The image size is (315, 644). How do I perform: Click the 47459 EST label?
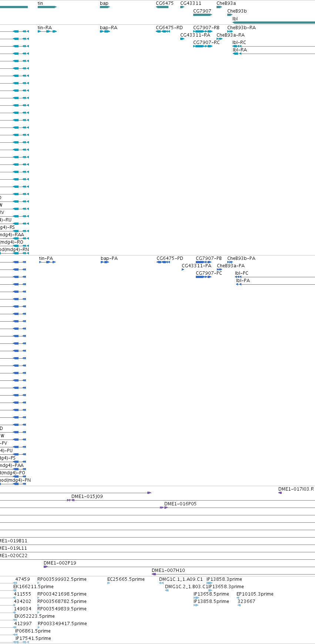(23, 579)
